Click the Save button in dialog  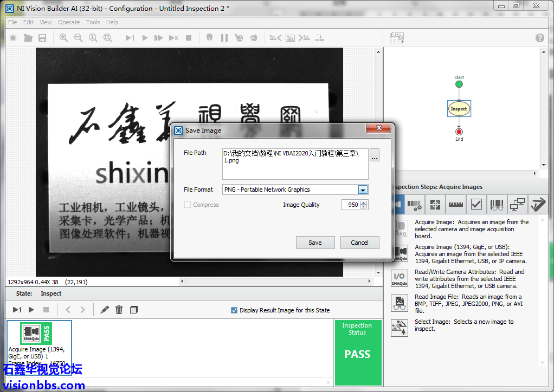(x=315, y=243)
